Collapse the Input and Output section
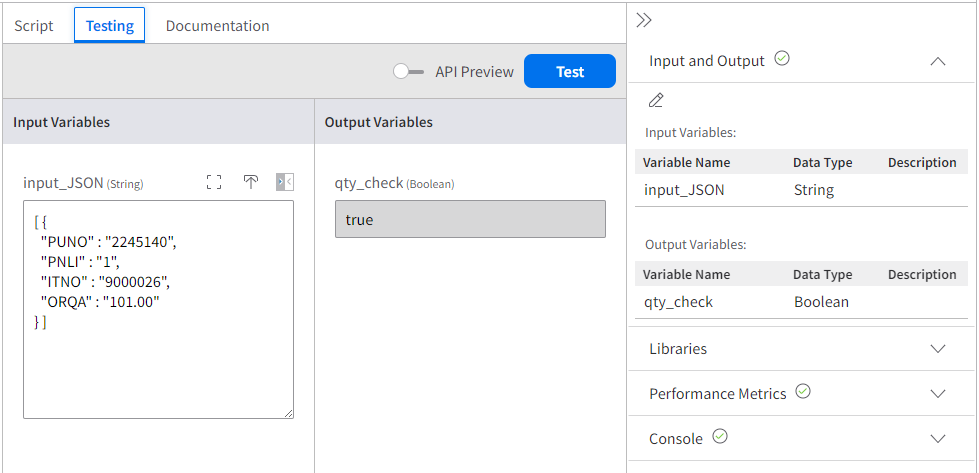Viewport: 979px width, 473px height. (938, 61)
